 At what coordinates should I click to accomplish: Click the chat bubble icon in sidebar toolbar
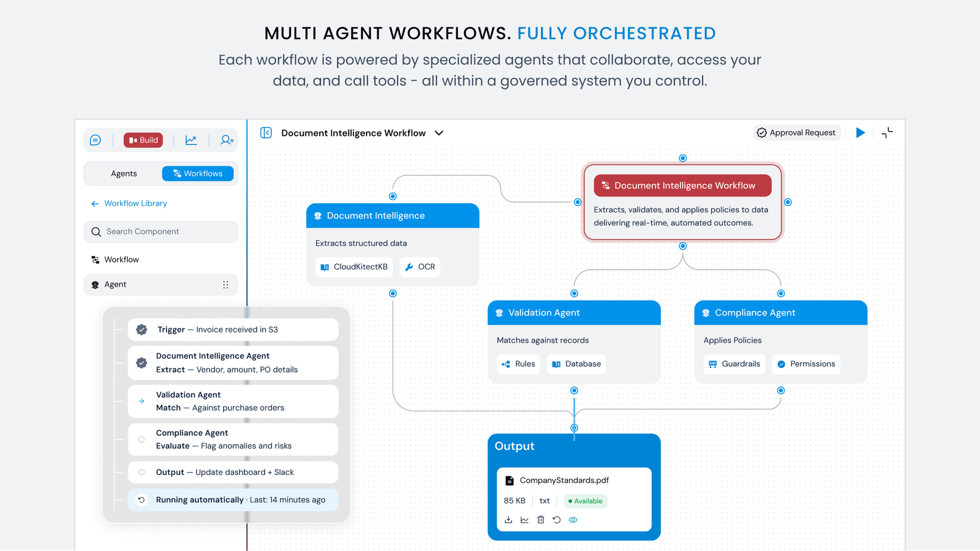(96, 140)
